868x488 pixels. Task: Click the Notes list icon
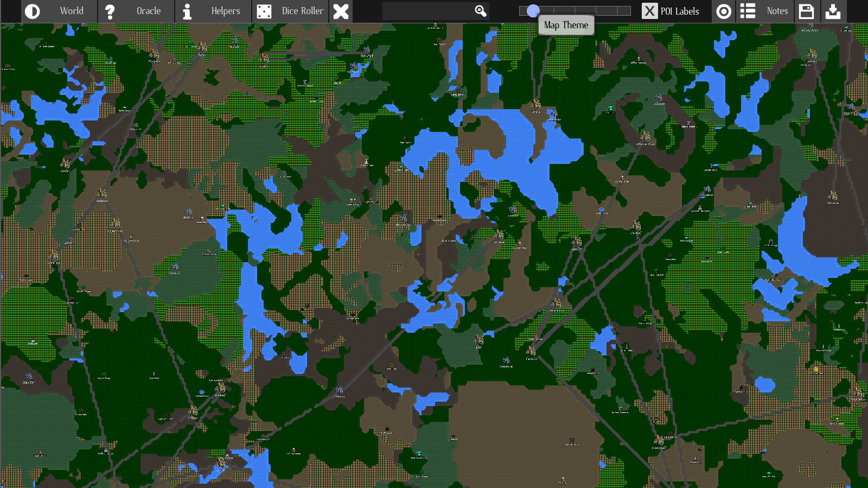(748, 11)
